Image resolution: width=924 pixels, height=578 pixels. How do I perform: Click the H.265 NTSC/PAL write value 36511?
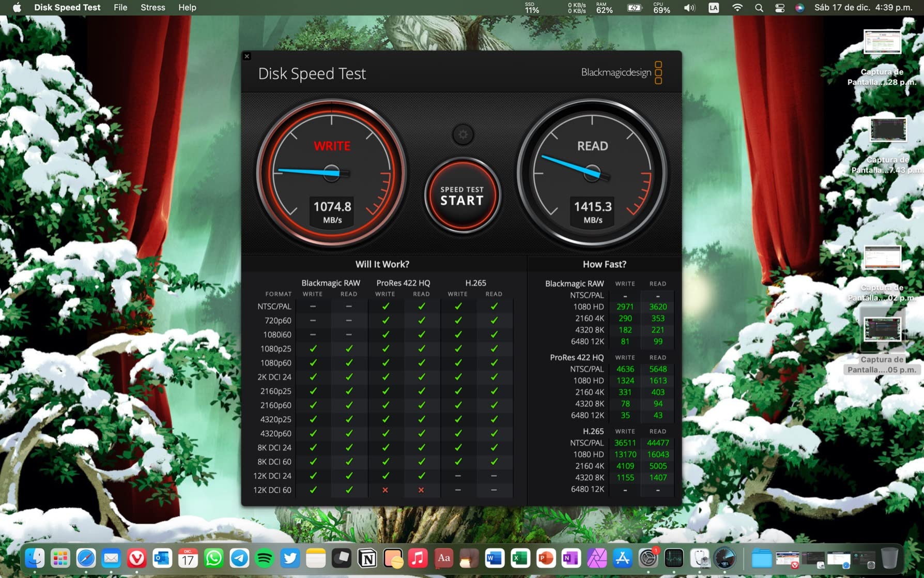[x=625, y=443]
